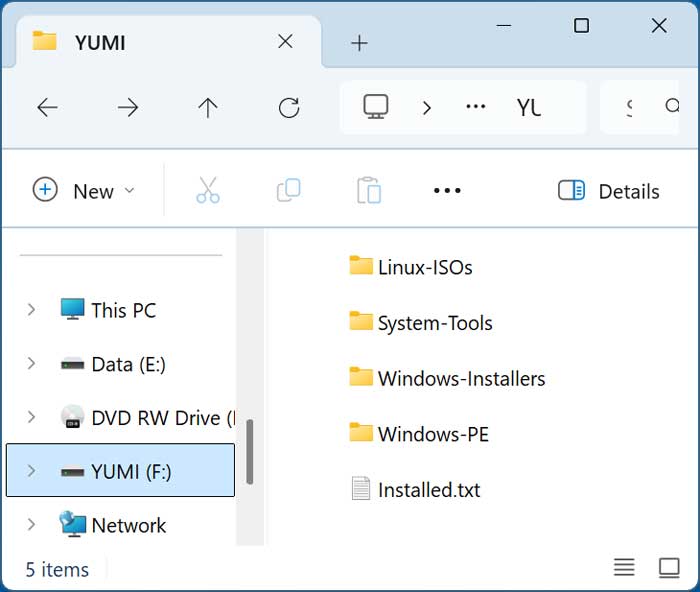The width and height of the screenshot is (700, 592).
Task: Switch to details list view icon
Action: coord(624,567)
